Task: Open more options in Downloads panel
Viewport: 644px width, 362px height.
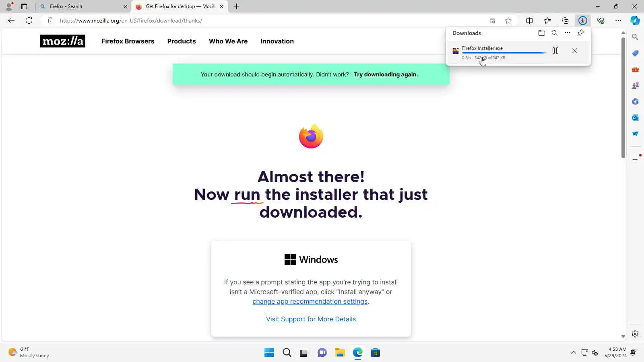Action: point(568,33)
